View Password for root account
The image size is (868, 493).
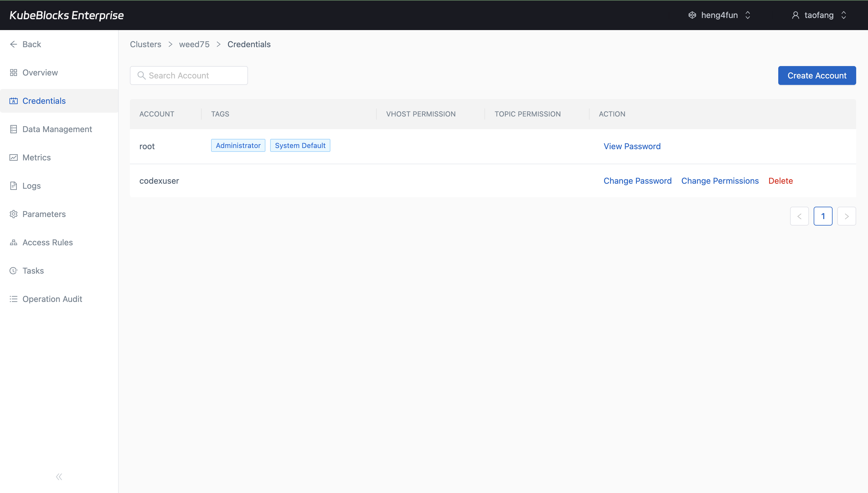pyautogui.click(x=632, y=146)
